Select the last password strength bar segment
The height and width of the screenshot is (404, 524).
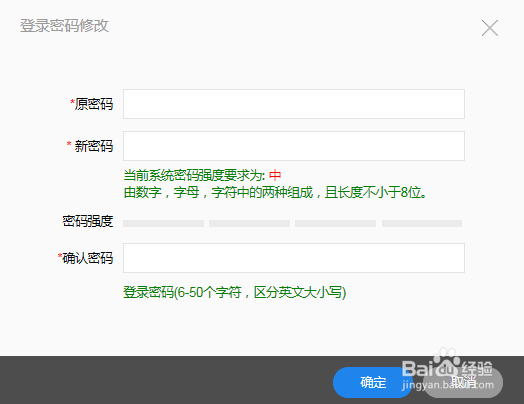[x=422, y=224]
